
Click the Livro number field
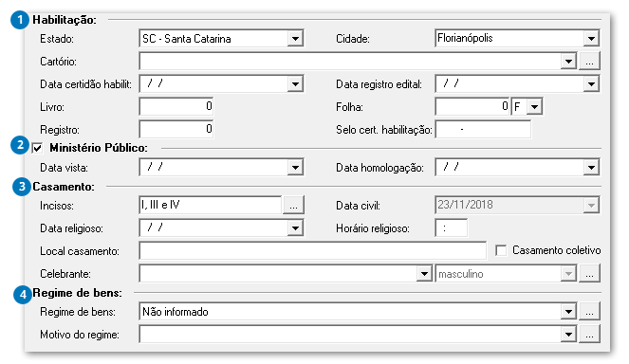pyautogui.click(x=176, y=106)
